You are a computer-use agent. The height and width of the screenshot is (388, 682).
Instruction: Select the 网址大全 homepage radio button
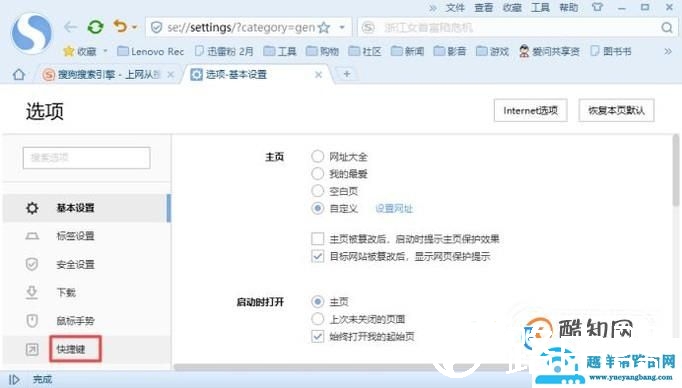click(318, 156)
